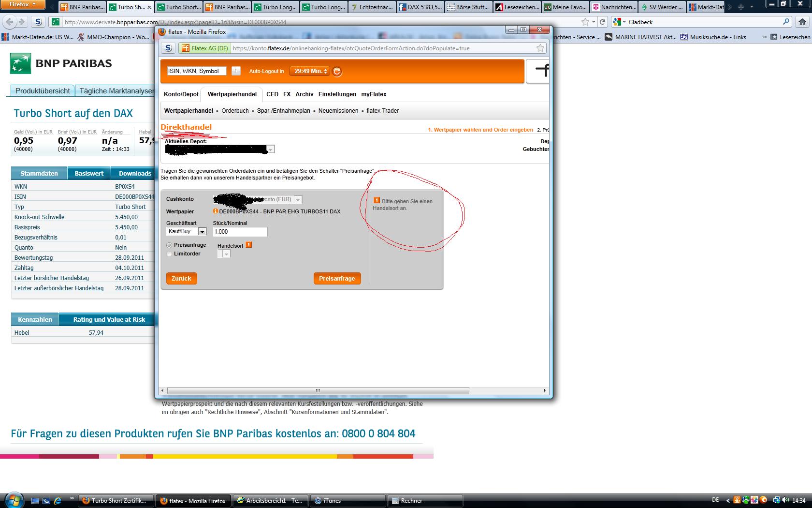Open the Geschäftsart Kauf/Buy dropdown

point(187,231)
